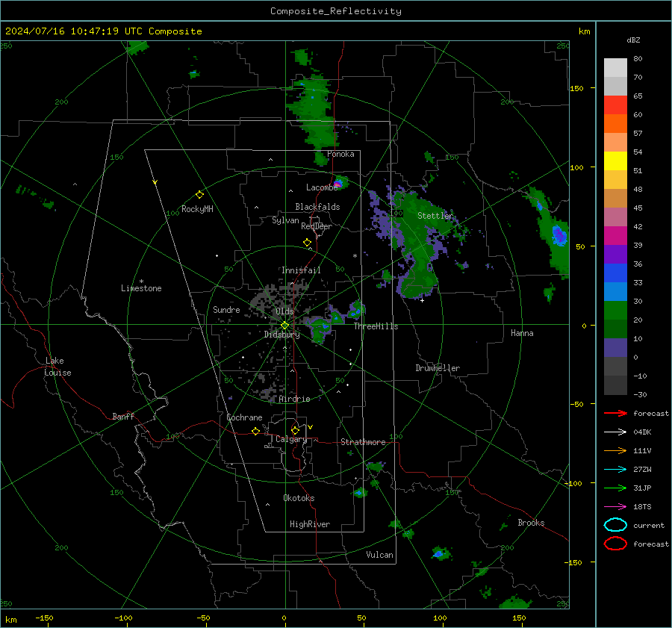The width and height of the screenshot is (672, 628).
Task: Click the 33 dBZ blue swatch
Action: click(615, 273)
